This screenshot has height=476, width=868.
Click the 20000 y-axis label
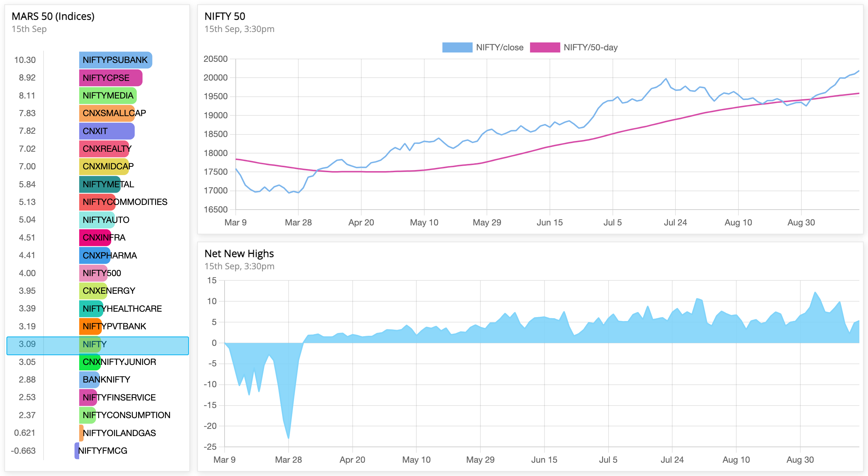216,78
